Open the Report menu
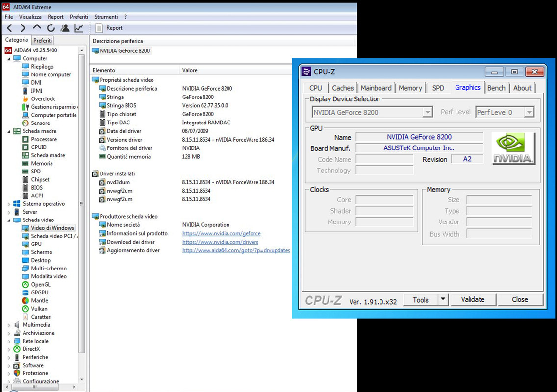 [56, 17]
